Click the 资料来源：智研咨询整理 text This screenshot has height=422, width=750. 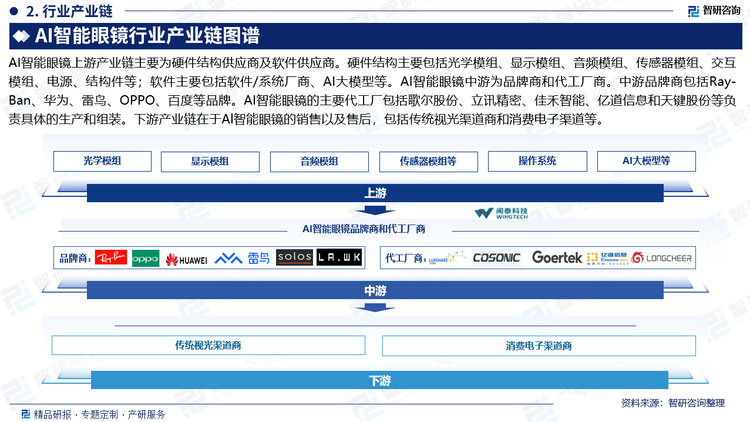673,403
